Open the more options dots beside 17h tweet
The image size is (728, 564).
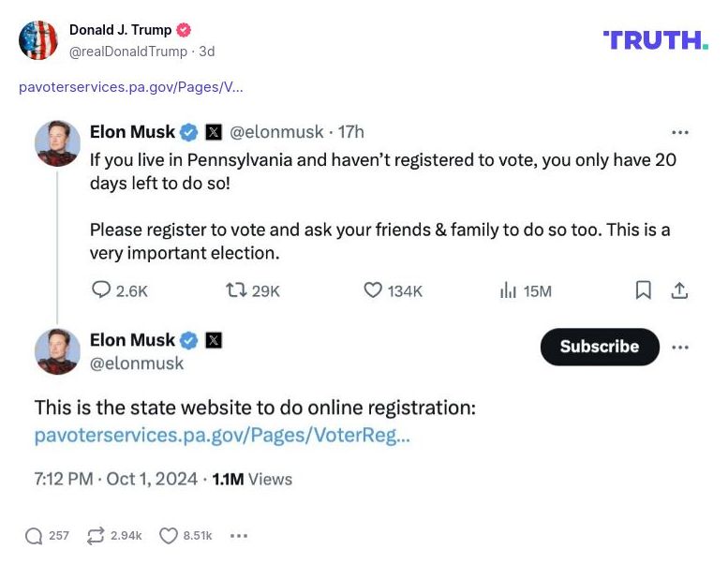[x=680, y=132]
